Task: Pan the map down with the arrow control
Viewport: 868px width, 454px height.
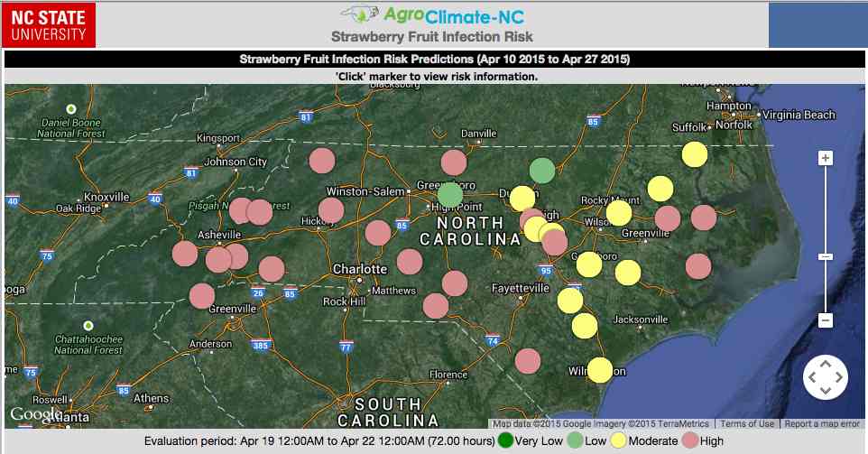Action: pos(826,390)
